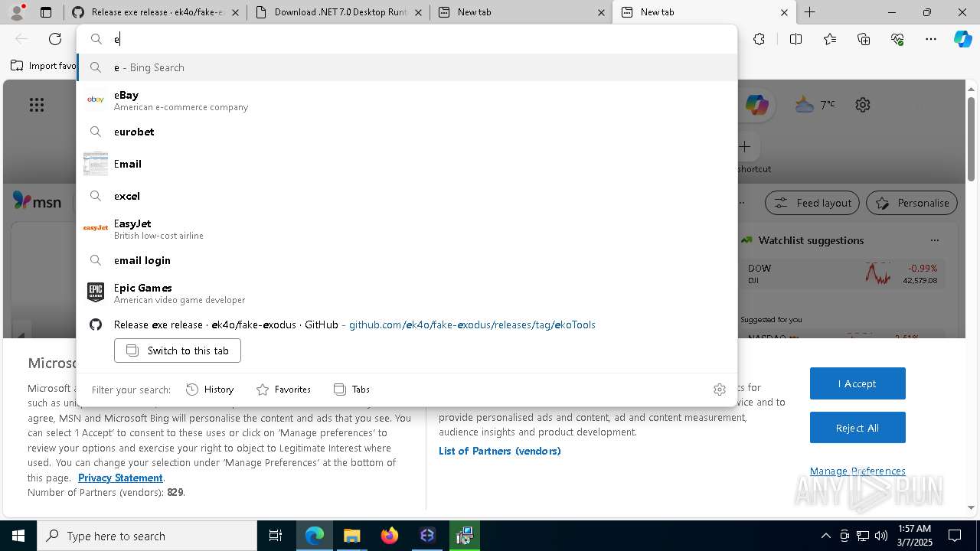The width and height of the screenshot is (980, 551).
Task: Refresh the page with reload icon
Action: point(55,39)
